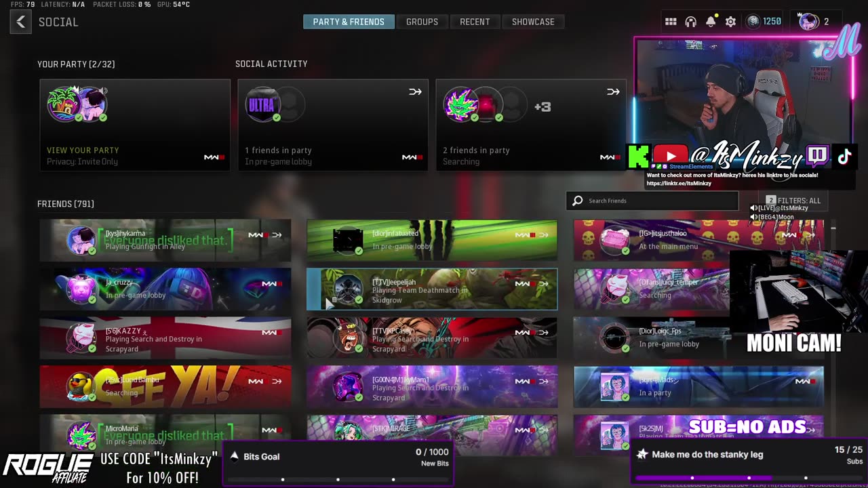The width and height of the screenshot is (868, 488).
Task: Click the second party member avatar
Action: [x=92, y=106]
